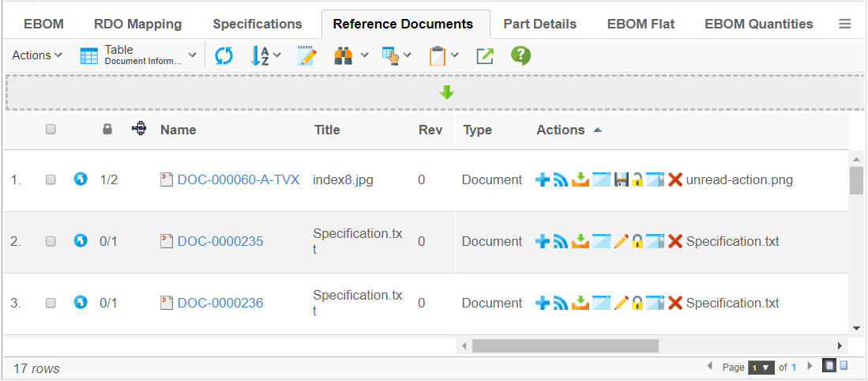868x381 pixels.
Task: Switch to the EBOM Quantities tab
Action: 758,24
